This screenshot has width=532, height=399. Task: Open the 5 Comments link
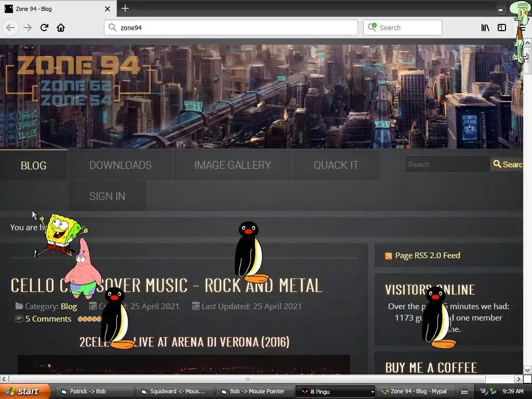[48, 319]
